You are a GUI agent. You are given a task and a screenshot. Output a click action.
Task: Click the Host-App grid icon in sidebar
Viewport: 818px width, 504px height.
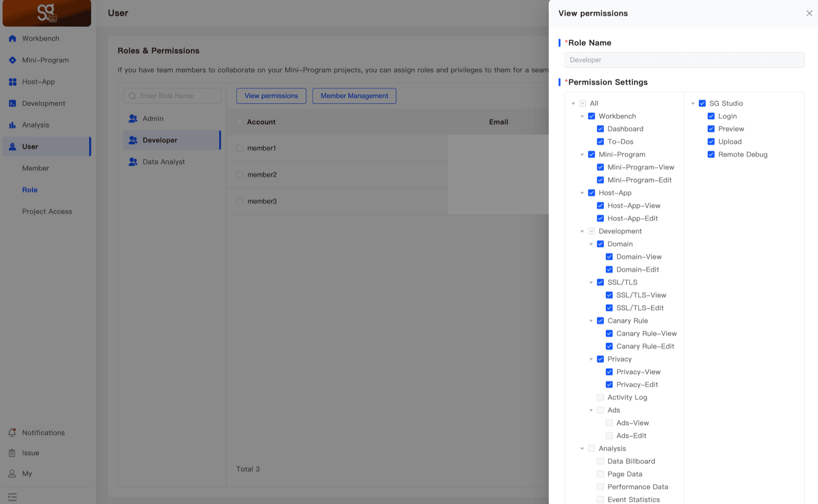click(x=13, y=82)
